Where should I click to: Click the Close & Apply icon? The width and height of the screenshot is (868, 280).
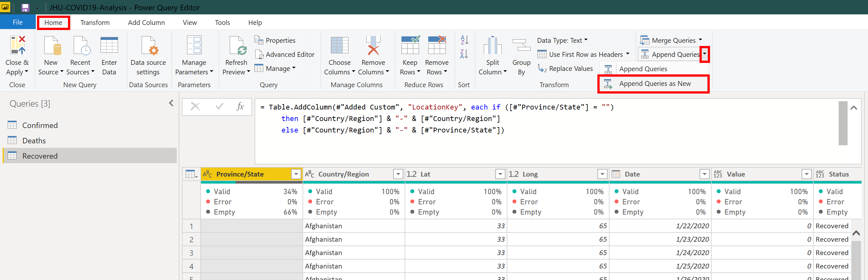pos(18,45)
